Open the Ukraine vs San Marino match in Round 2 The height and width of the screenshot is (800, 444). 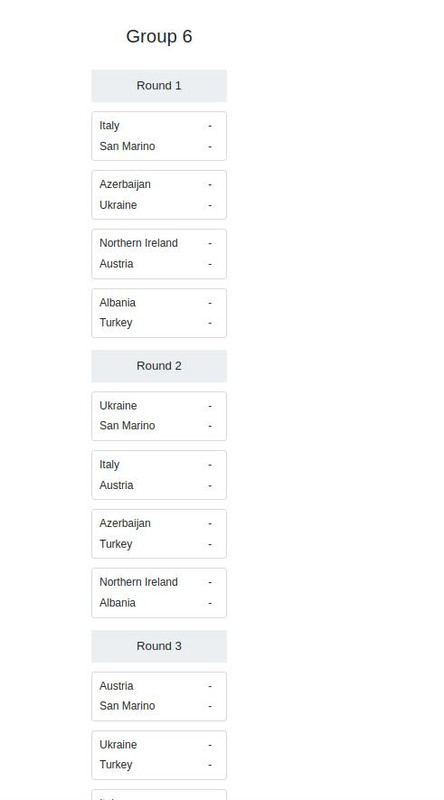159,416
